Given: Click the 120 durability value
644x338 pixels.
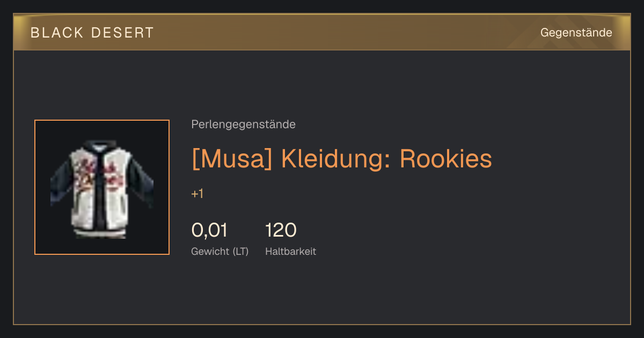Looking at the screenshot, I should [x=281, y=230].
